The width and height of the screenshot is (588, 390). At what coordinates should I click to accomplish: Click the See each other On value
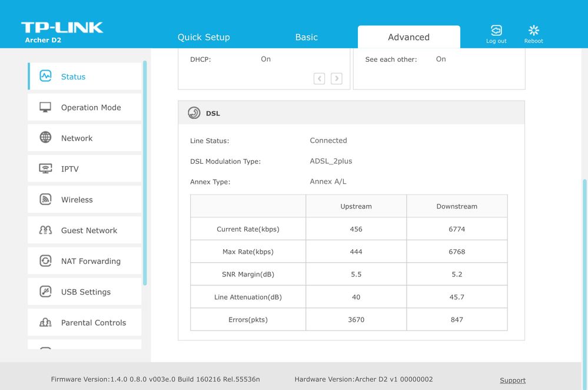pyautogui.click(x=441, y=59)
